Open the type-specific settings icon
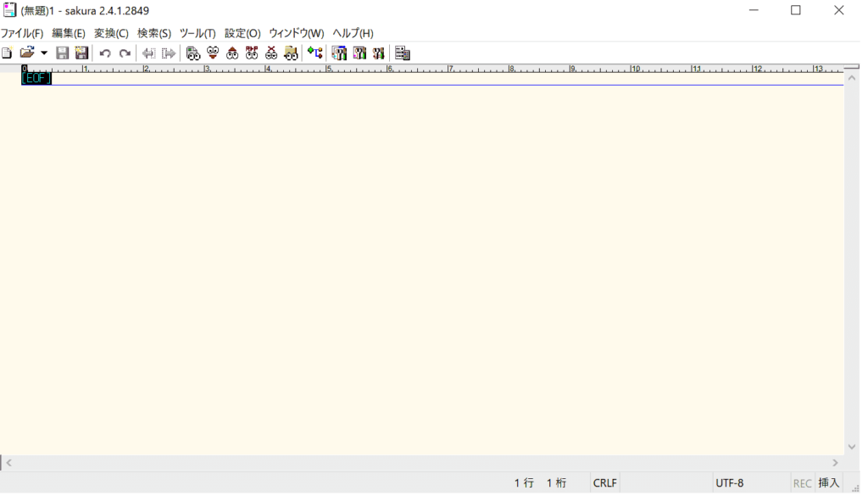Image resolution: width=868 pixels, height=496 pixels. 359,53
